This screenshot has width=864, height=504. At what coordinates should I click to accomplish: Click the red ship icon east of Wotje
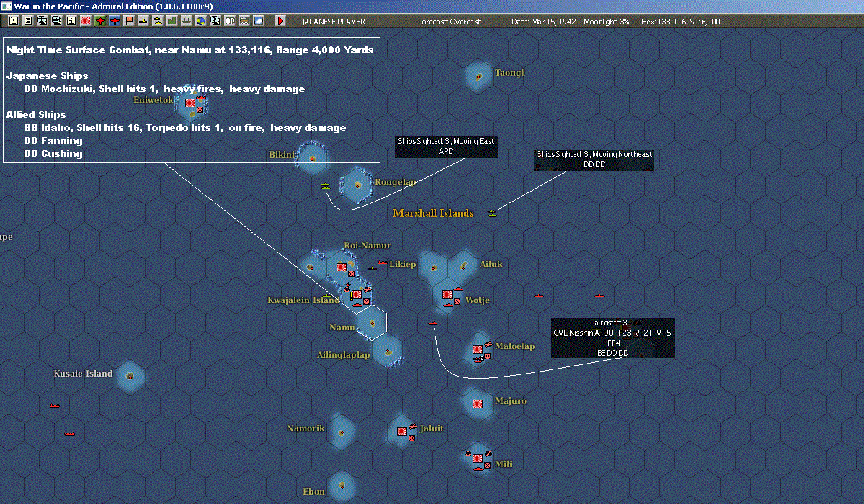click(x=539, y=296)
